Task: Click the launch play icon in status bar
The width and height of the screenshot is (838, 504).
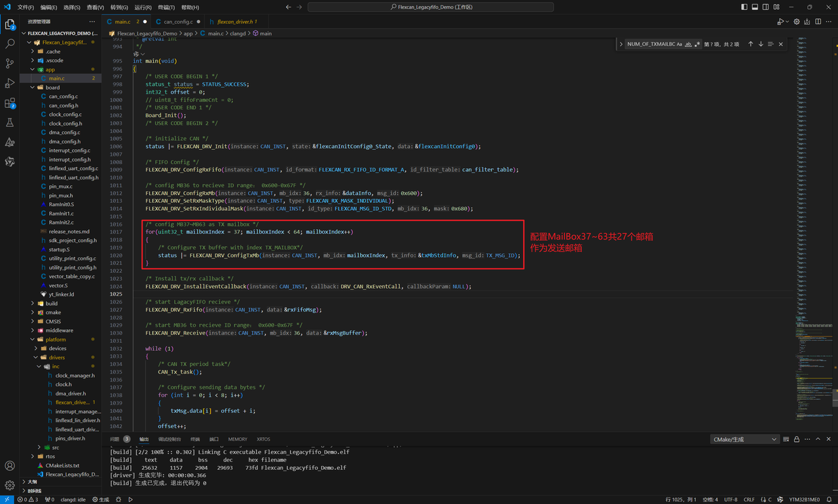Action: click(130, 499)
